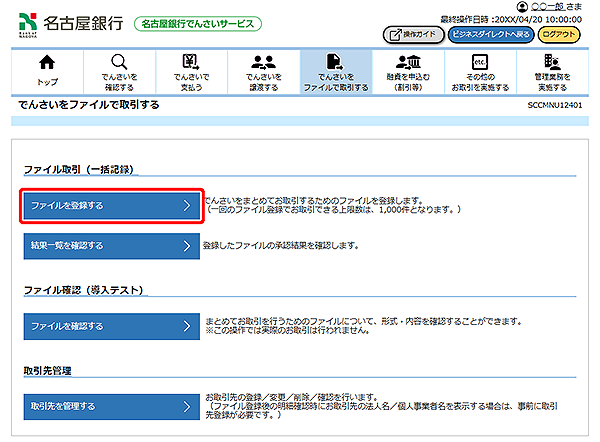
Task: Open the etc icon その他のお取引を実施する
Action: click(479, 62)
